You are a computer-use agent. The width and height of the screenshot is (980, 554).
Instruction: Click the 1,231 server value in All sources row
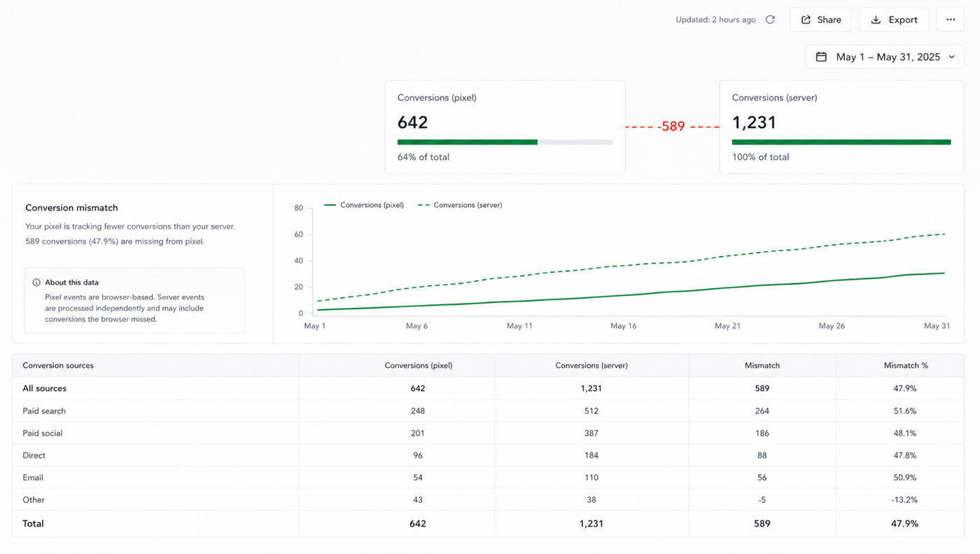(x=591, y=388)
